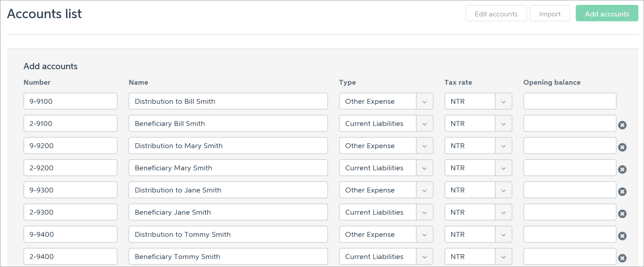Open Type dropdown for Distribution to Bill Smith
This screenshot has height=267, width=644.
424,101
